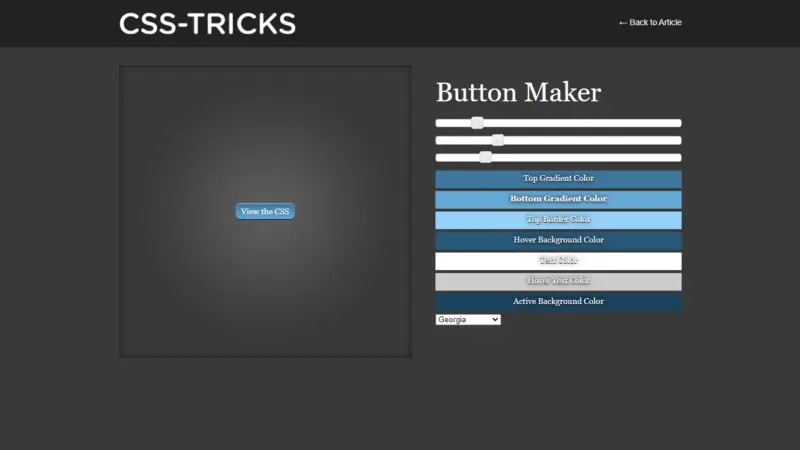This screenshot has height=450, width=800.
Task: Select the Hover Text Color swatch
Action: (x=558, y=281)
